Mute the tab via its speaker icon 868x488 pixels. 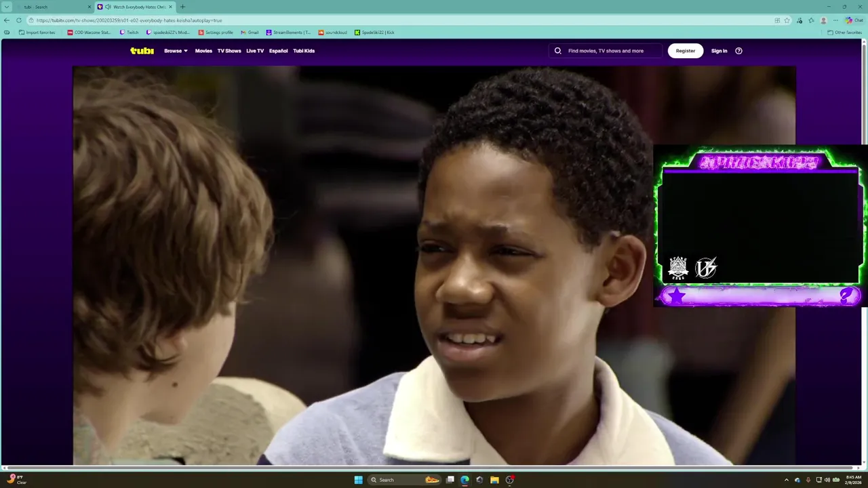(108, 7)
